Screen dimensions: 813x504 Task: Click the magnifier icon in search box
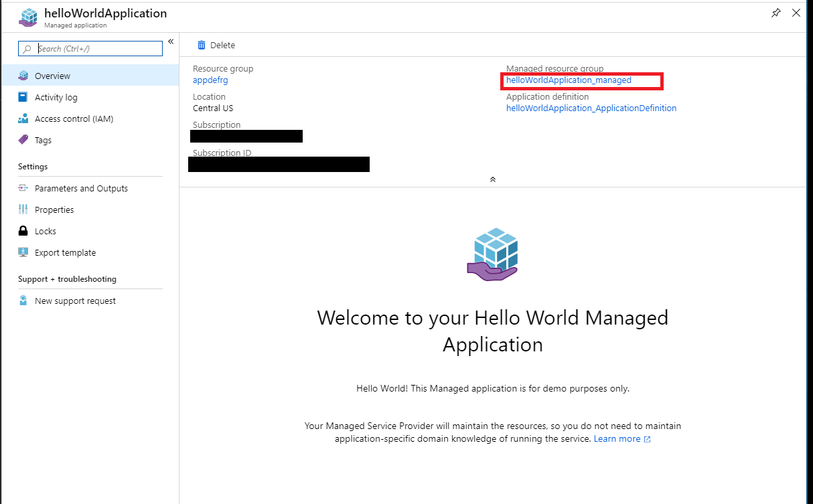pos(27,49)
